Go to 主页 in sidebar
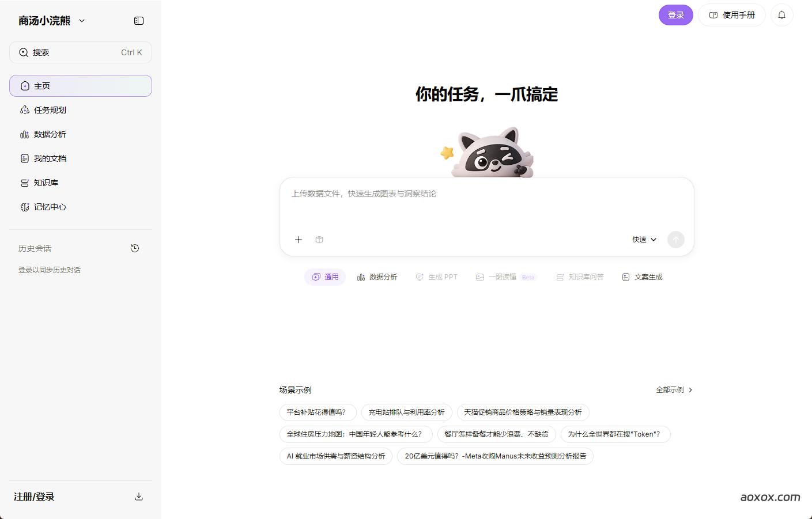 pos(81,86)
